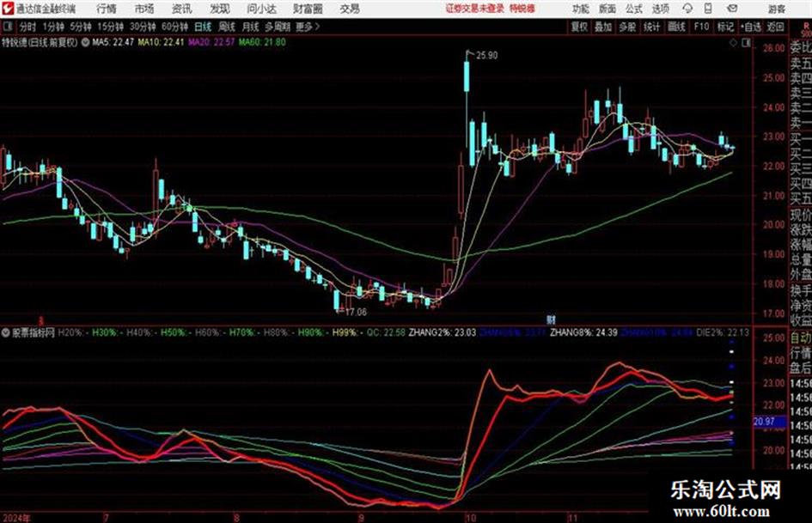Switch to 30分钟 period tab
The height and width of the screenshot is (523, 812).
click(x=143, y=27)
